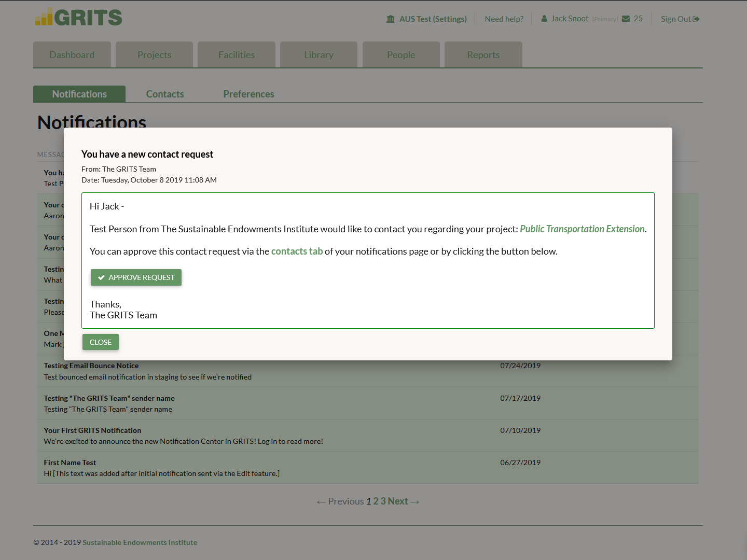Click the user profile icon
This screenshot has height=560, width=747.
(544, 19)
